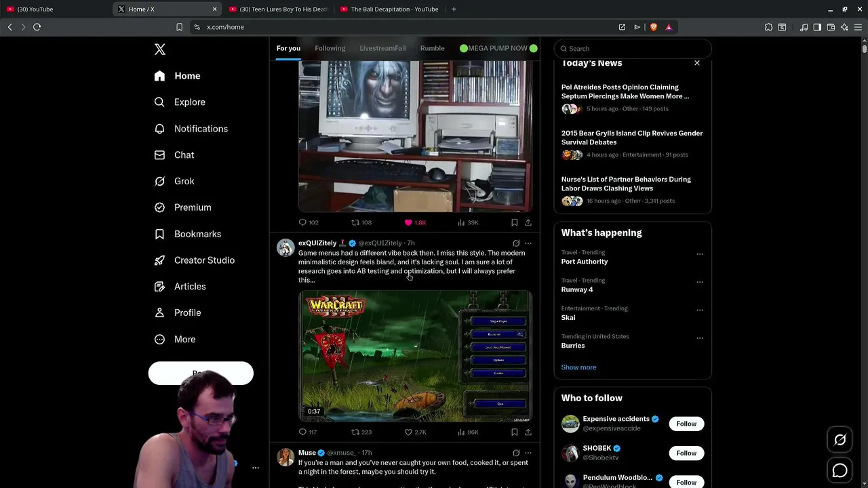Focus the X Search field
The image size is (868, 488).
633,49
